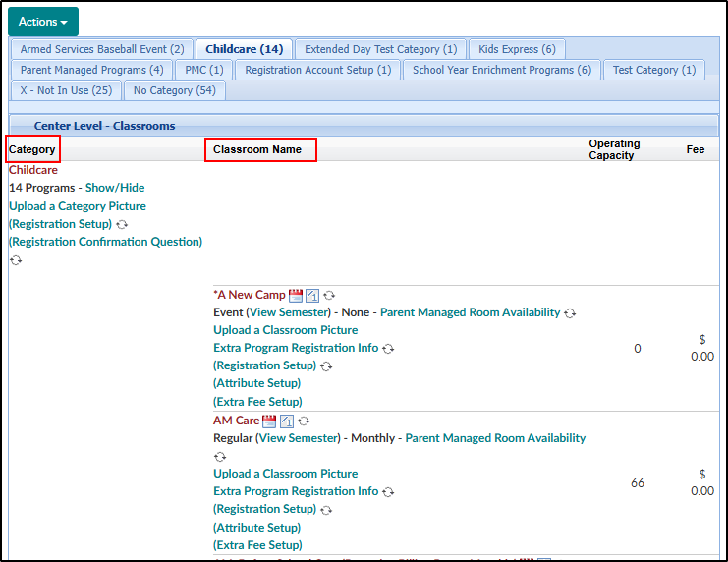728x562 pixels.
Task: Open X - Not In Use (25) tab
Action: pyautogui.click(x=67, y=90)
